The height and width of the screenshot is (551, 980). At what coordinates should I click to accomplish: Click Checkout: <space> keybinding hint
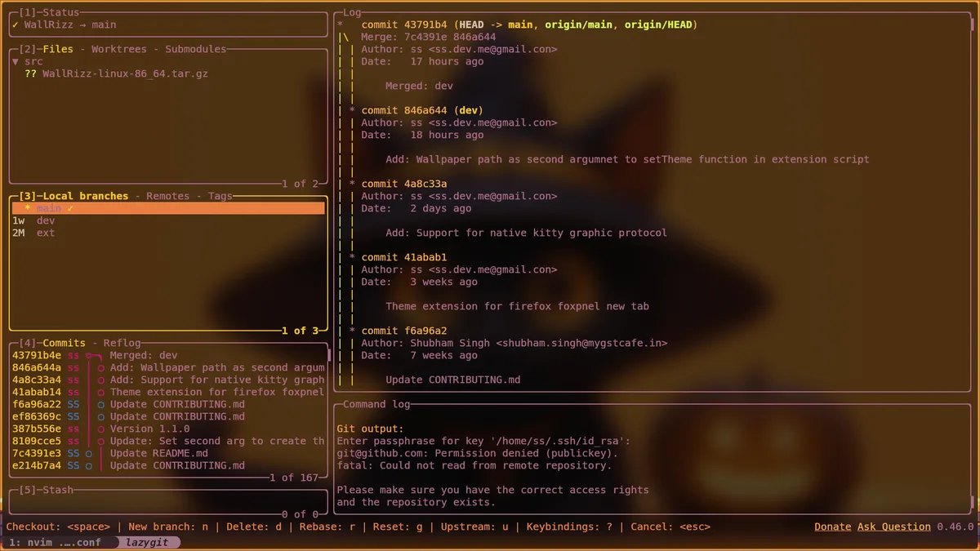click(x=58, y=527)
